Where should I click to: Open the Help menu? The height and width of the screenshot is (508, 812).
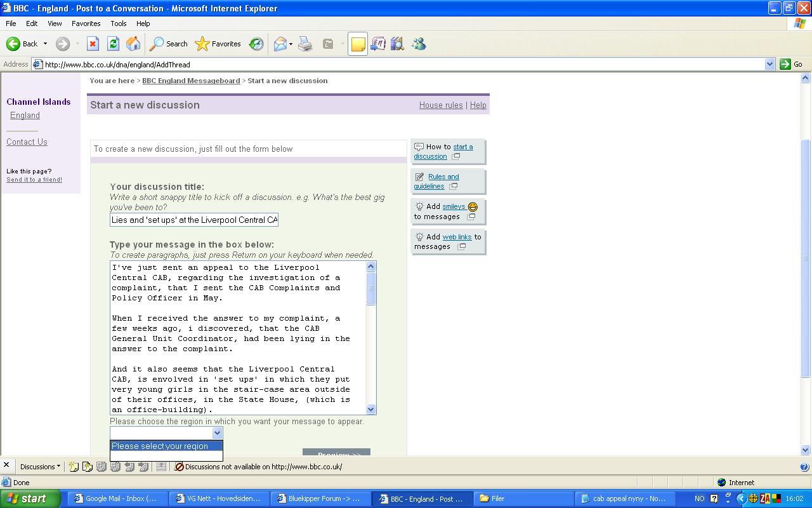click(x=143, y=23)
